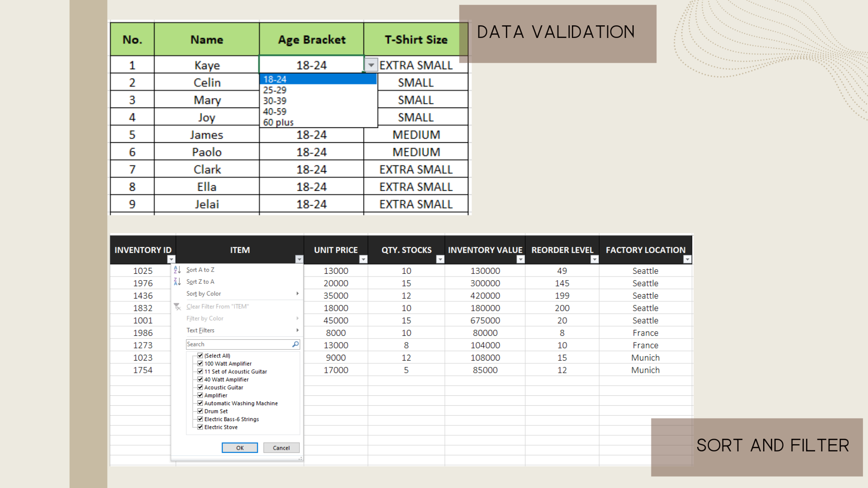Click inventory value 104000 cell

485,345
